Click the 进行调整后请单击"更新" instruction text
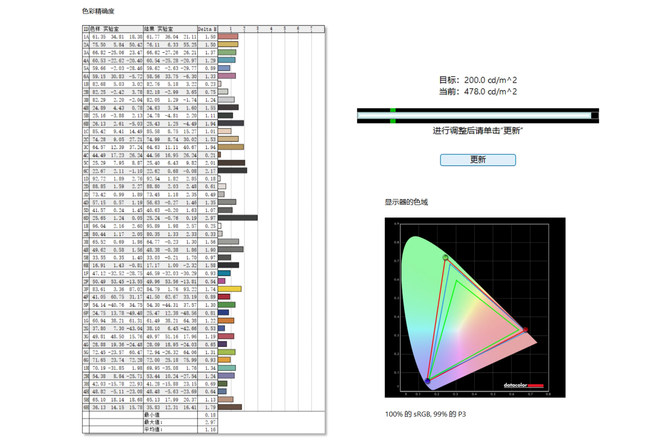The image size is (670, 447). (478, 131)
